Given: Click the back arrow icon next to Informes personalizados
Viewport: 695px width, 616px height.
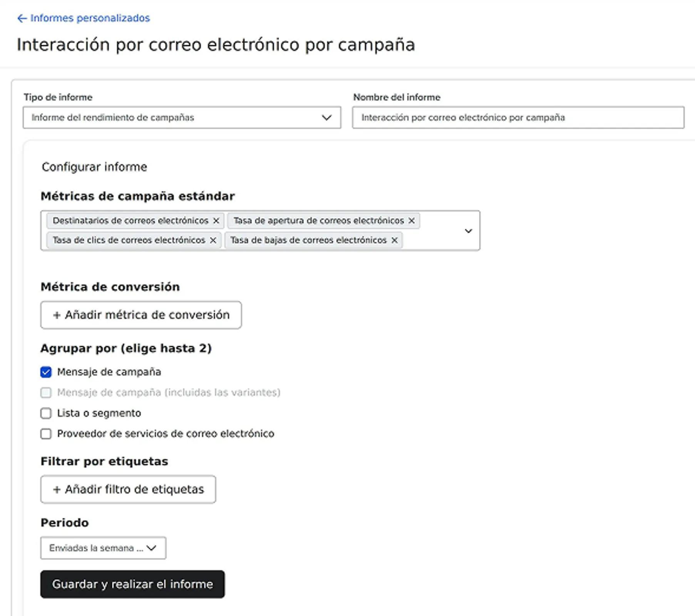Looking at the screenshot, I should tap(22, 18).
